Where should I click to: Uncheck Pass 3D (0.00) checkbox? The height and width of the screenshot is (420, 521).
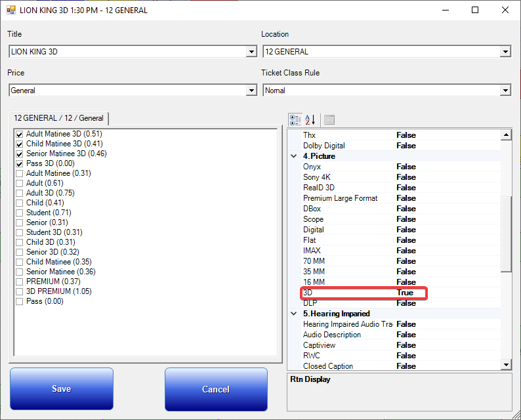tap(19, 164)
